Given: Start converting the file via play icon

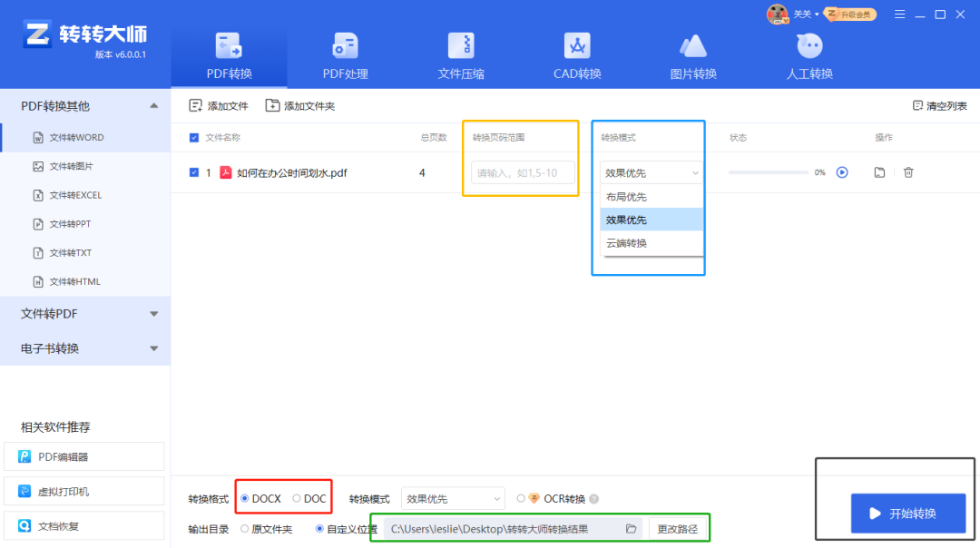Looking at the screenshot, I should pyautogui.click(x=844, y=171).
